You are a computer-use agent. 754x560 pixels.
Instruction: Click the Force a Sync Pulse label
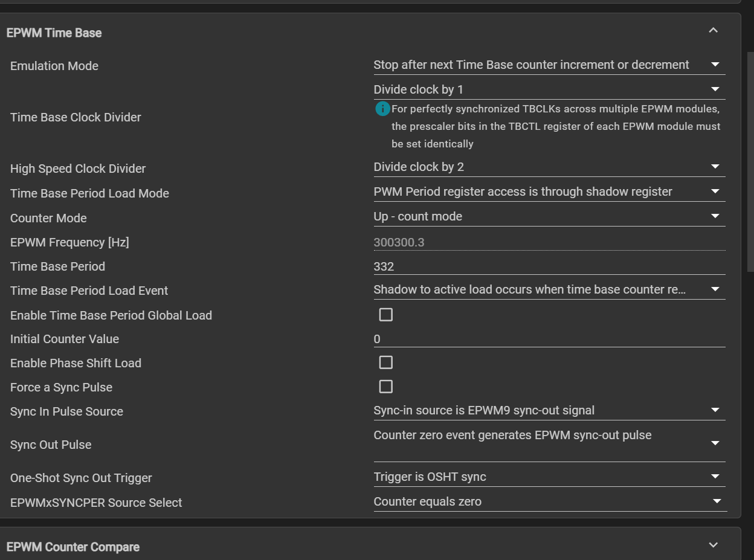(x=61, y=387)
